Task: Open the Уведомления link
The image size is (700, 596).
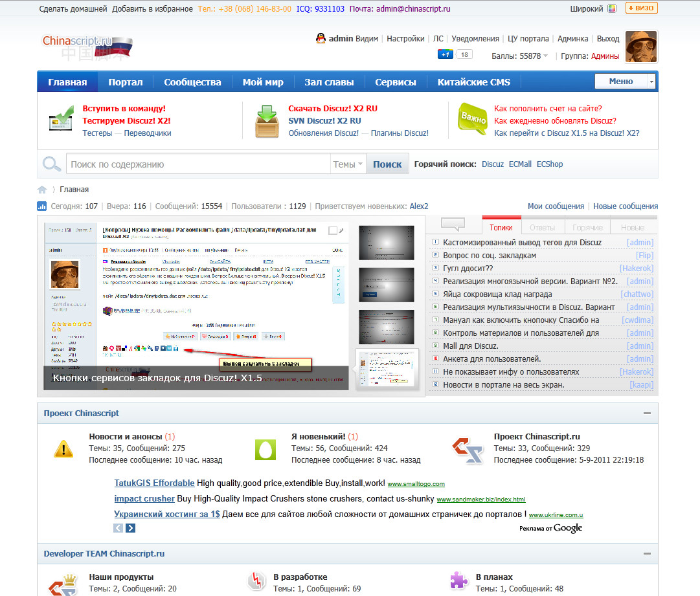Action: coord(475,39)
